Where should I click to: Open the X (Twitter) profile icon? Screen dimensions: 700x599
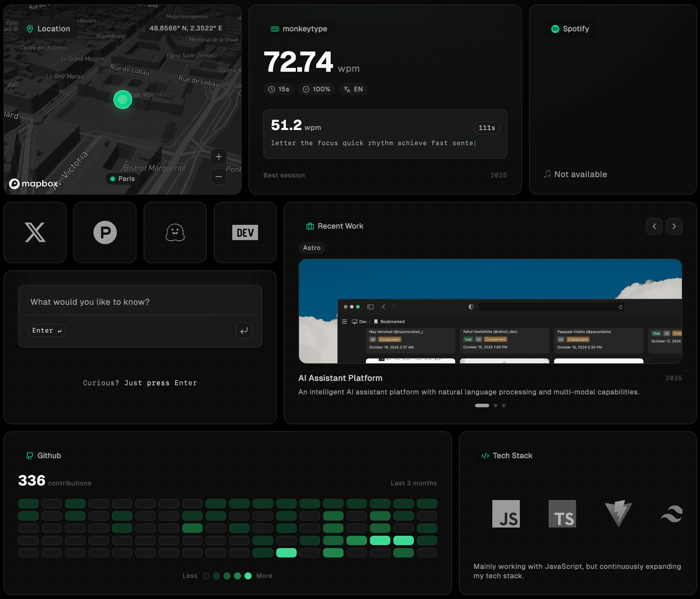(x=35, y=232)
